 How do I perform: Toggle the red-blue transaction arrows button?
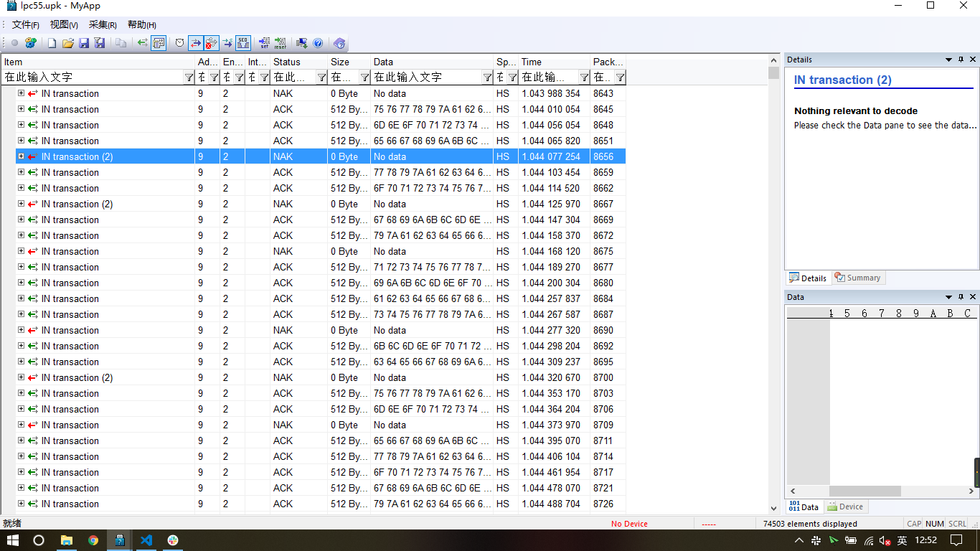pos(196,43)
